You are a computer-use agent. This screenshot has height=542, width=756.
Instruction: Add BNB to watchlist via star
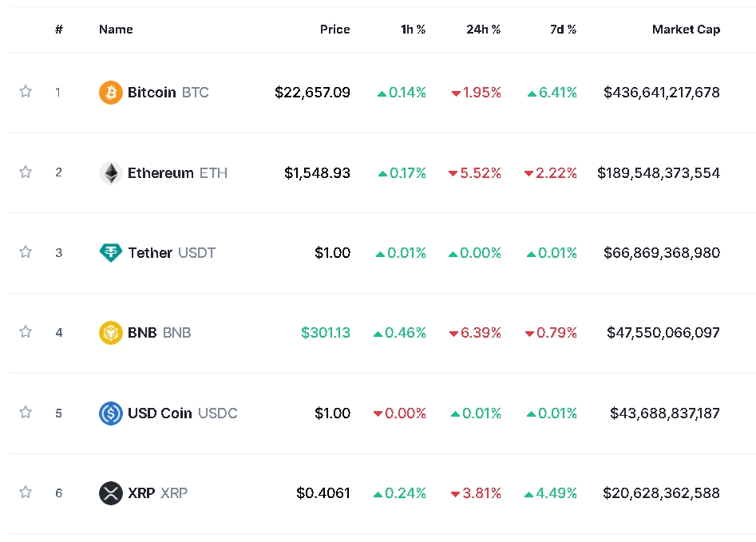26,332
